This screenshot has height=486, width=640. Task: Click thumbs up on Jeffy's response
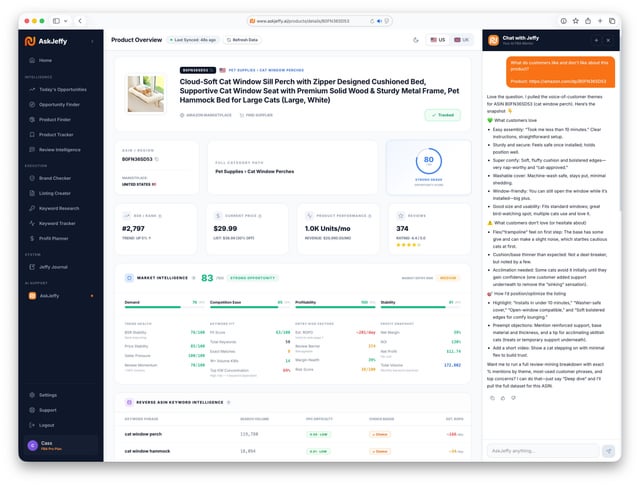pyautogui.click(x=503, y=398)
